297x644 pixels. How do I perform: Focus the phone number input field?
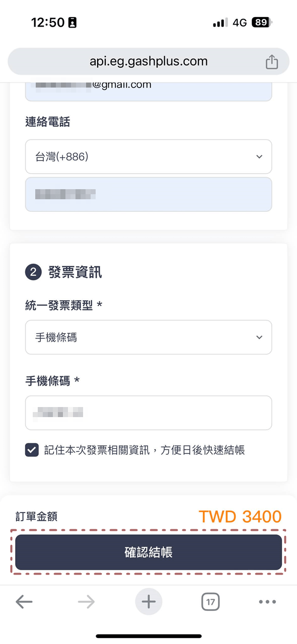click(x=148, y=194)
